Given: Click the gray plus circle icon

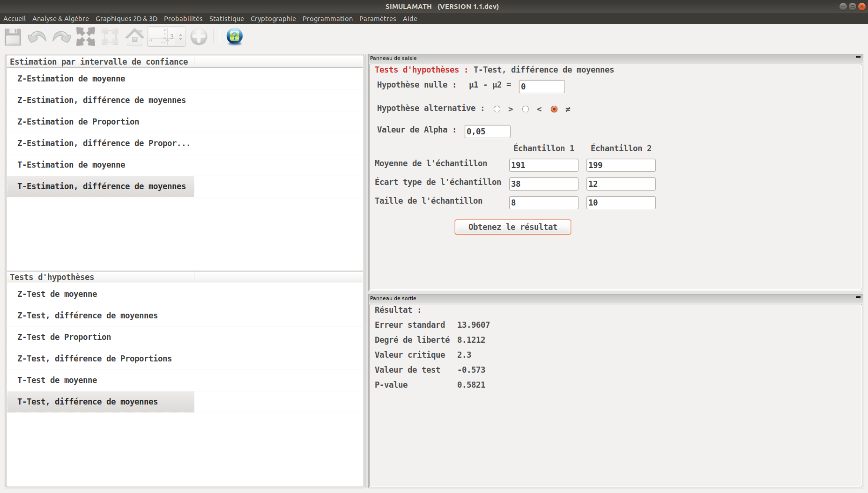Looking at the screenshot, I should tap(199, 37).
